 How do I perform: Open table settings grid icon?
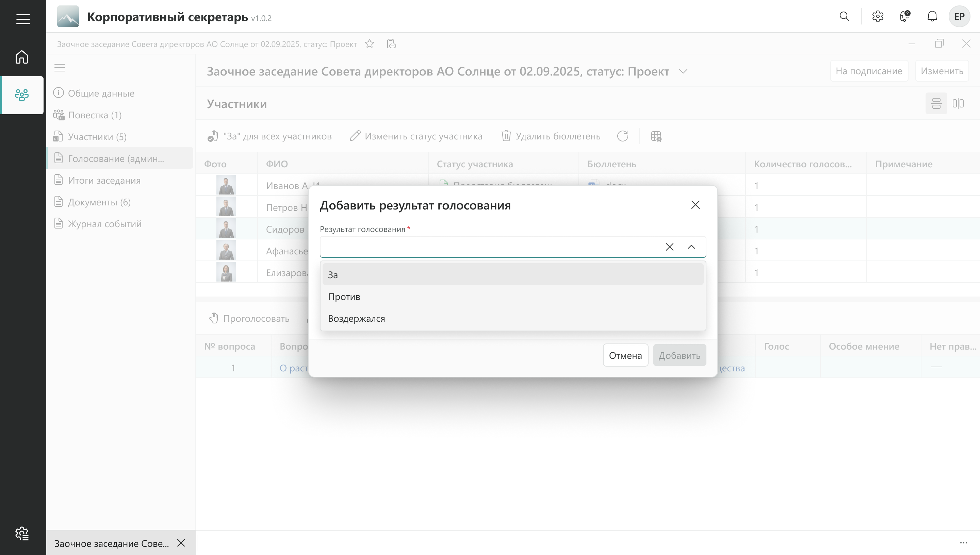tap(656, 136)
